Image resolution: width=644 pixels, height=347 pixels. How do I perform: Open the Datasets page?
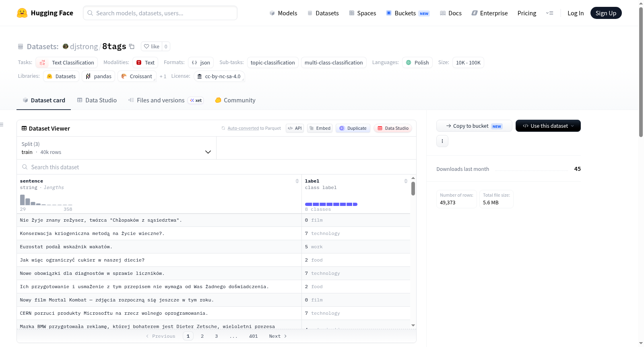click(x=323, y=13)
